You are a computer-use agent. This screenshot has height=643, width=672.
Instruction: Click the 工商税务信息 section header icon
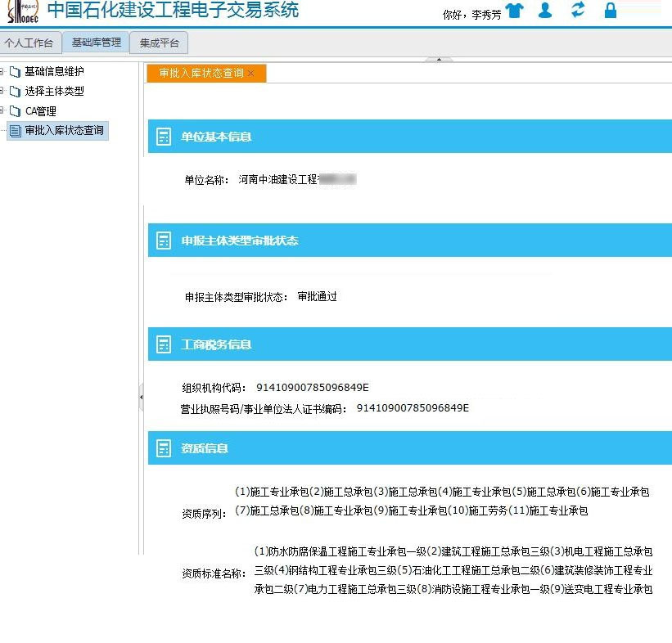coord(164,344)
